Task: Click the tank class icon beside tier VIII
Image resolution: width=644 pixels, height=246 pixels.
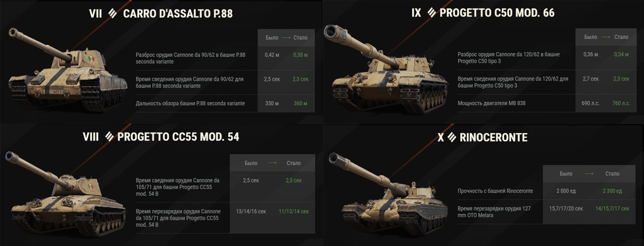Action: 109,137
